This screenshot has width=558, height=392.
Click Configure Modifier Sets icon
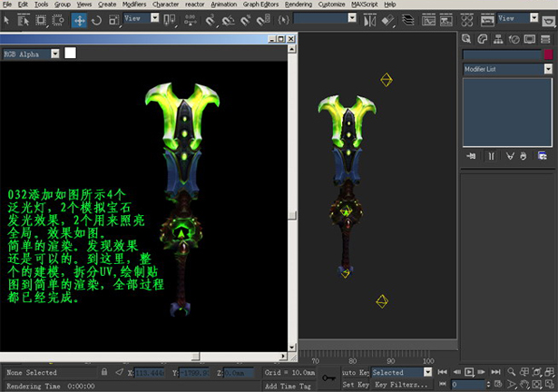click(x=543, y=156)
